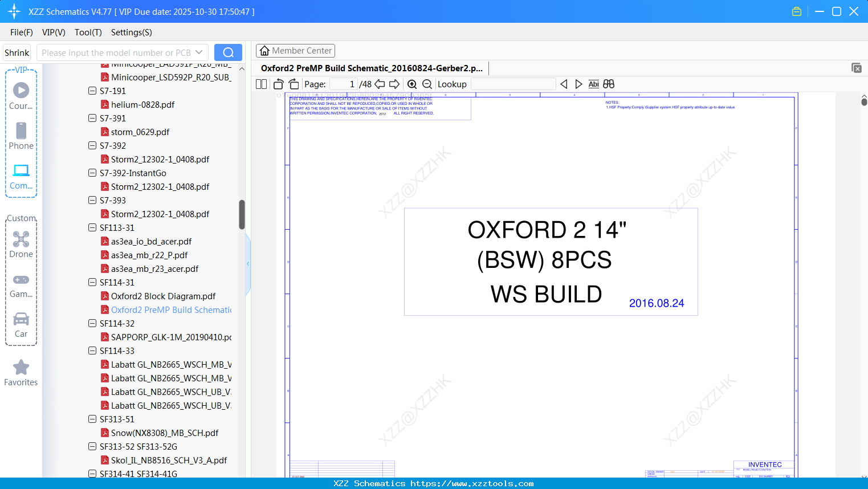Screen dimensions: 868x489
Task: Open the Tool(T) menu
Action: [x=88, y=32]
